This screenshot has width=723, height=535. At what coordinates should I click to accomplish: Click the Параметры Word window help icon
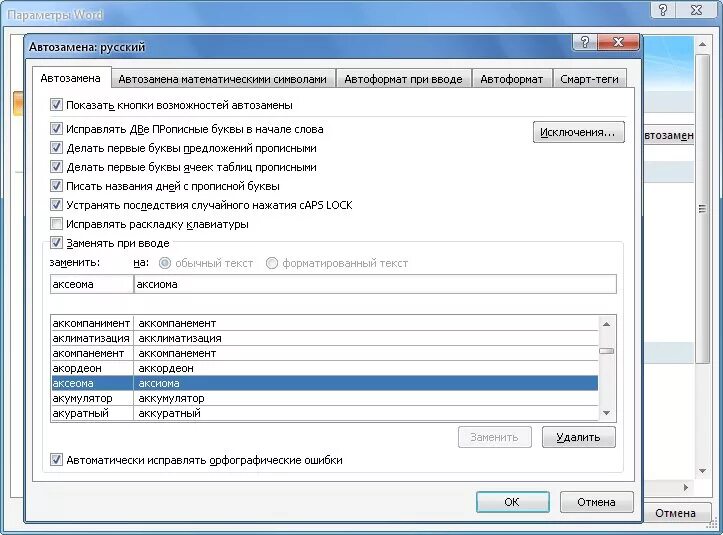663,10
